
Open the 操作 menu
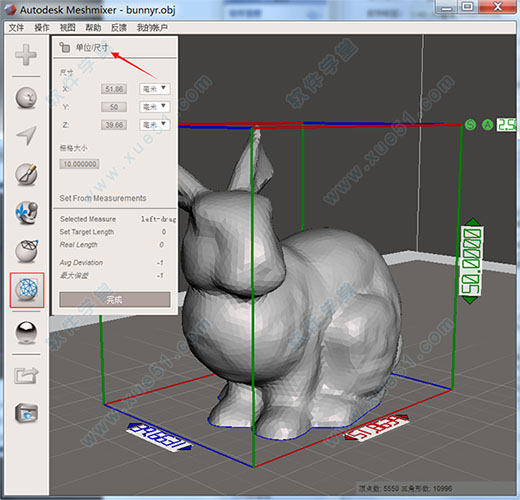tap(42, 28)
